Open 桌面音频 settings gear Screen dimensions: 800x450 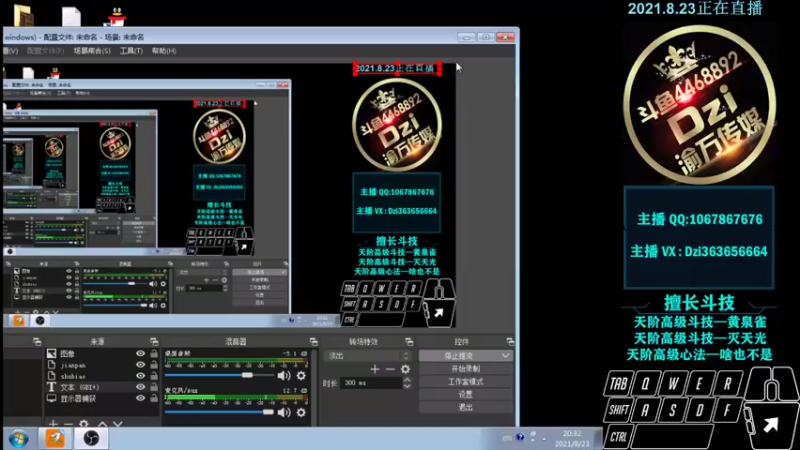301,376
